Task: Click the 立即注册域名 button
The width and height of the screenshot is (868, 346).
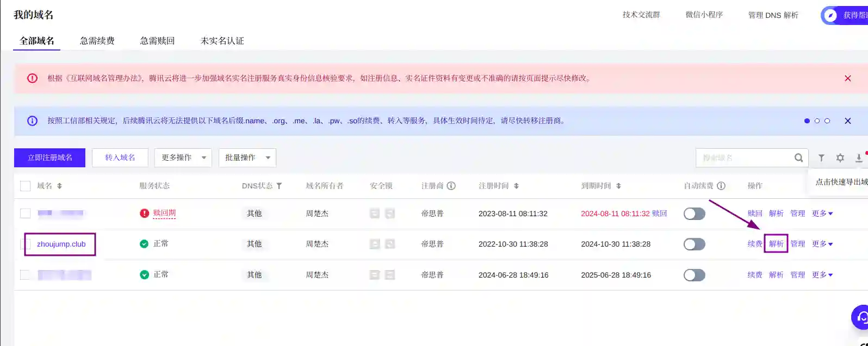Action: click(x=49, y=158)
